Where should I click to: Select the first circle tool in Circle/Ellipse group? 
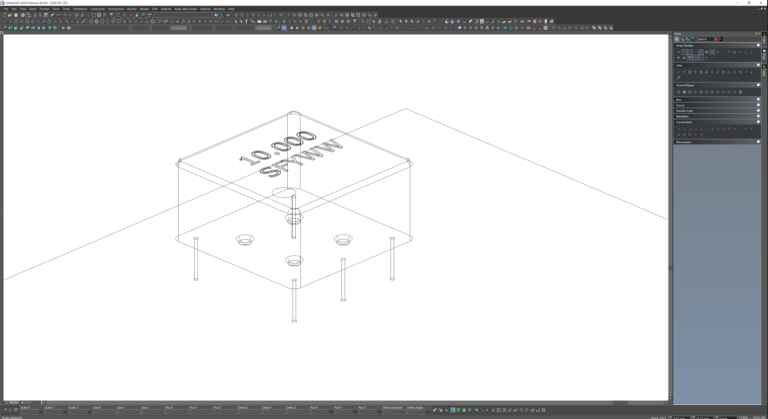pos(678,92)
